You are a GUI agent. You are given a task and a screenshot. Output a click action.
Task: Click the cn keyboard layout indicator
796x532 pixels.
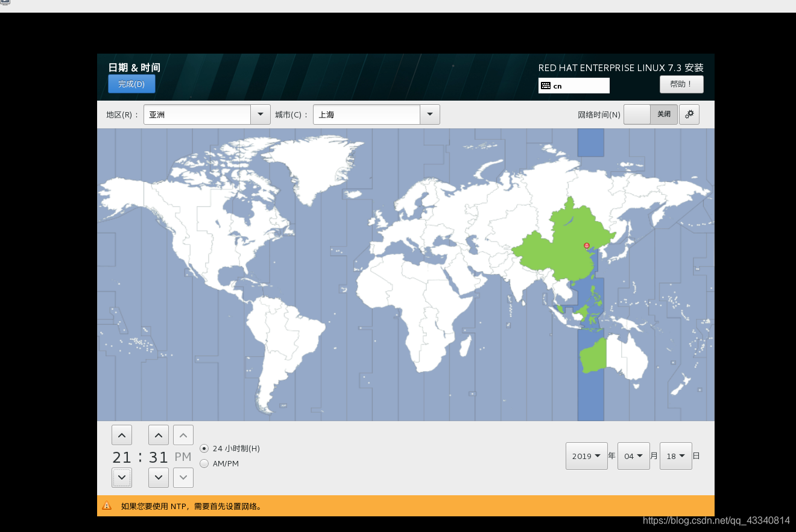pos(574,86)
